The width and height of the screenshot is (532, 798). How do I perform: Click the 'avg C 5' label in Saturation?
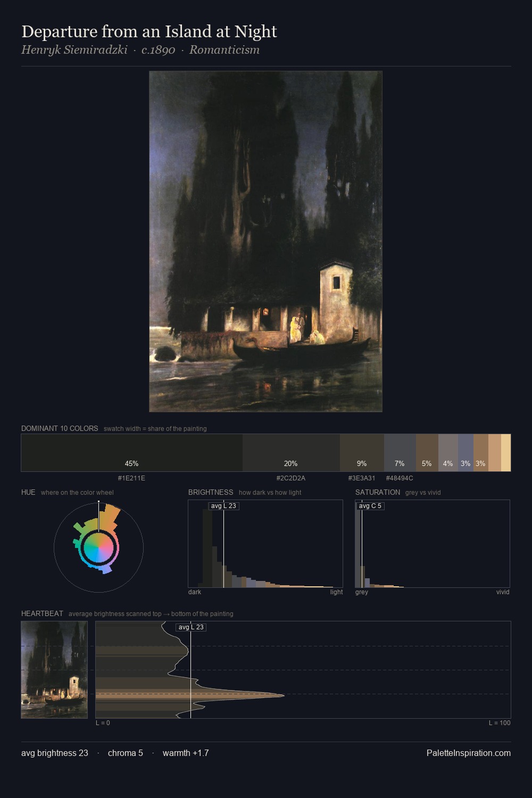coord(370,506)
